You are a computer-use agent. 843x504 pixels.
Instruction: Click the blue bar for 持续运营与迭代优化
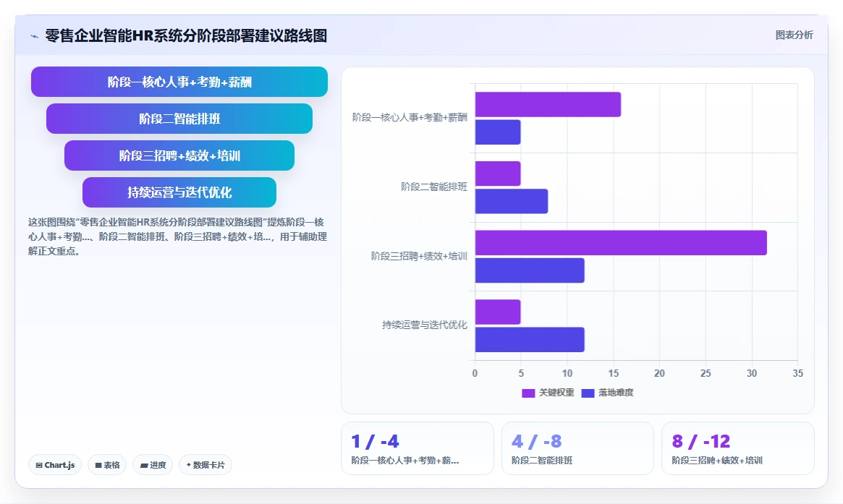click(530, 340)
